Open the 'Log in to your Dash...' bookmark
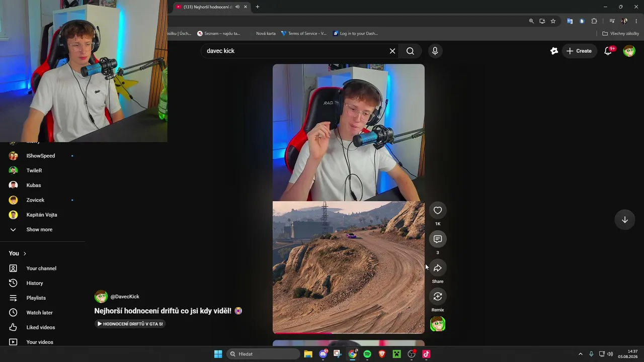The height and width of the screenshot is (362, 644). coord(355,34)
